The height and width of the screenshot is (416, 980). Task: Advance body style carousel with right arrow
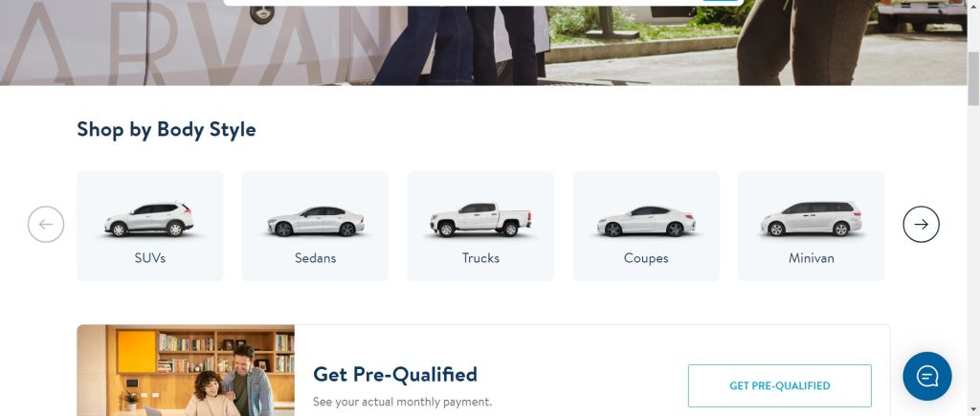pos(921,224)
